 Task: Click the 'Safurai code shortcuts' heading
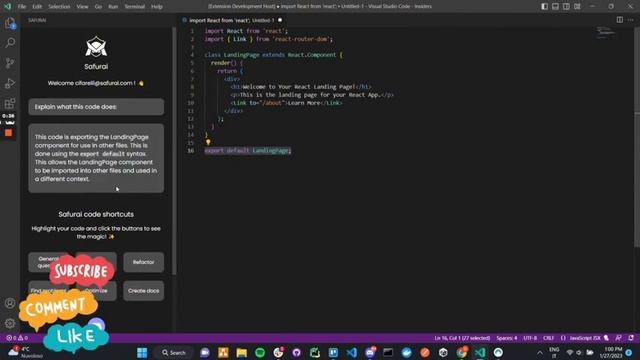(96, 214)
